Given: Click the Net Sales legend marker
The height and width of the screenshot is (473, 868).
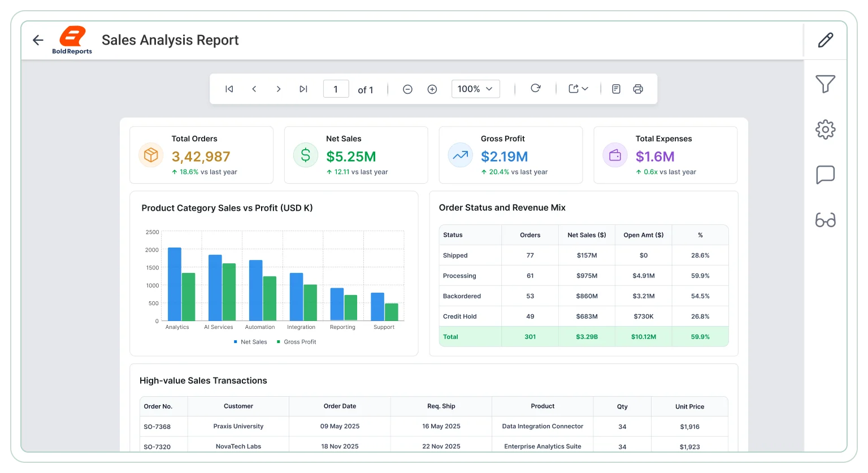Looking at the screenshot, I should (236, 342).
